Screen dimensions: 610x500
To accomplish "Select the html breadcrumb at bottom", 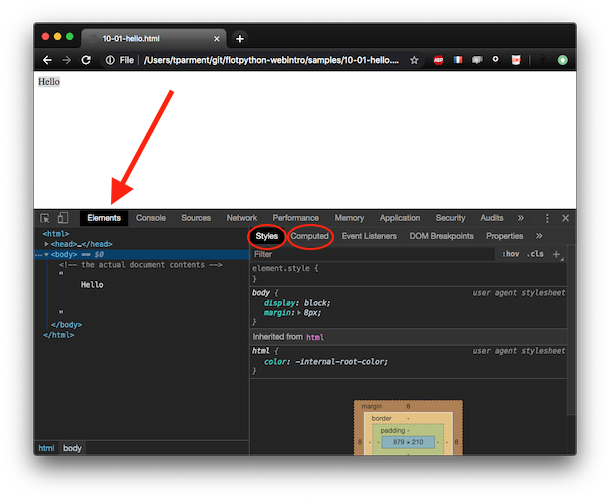I will click(46, 449).
